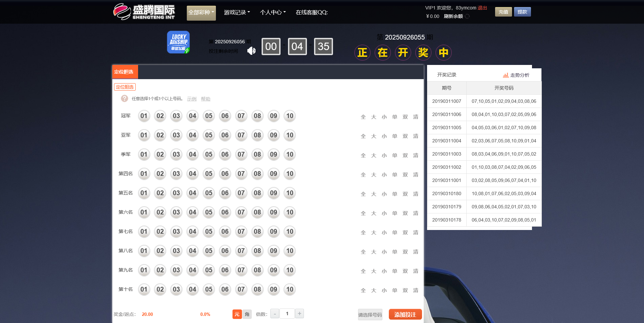Select the 定位胆选 sub-option outlined button

125,87
